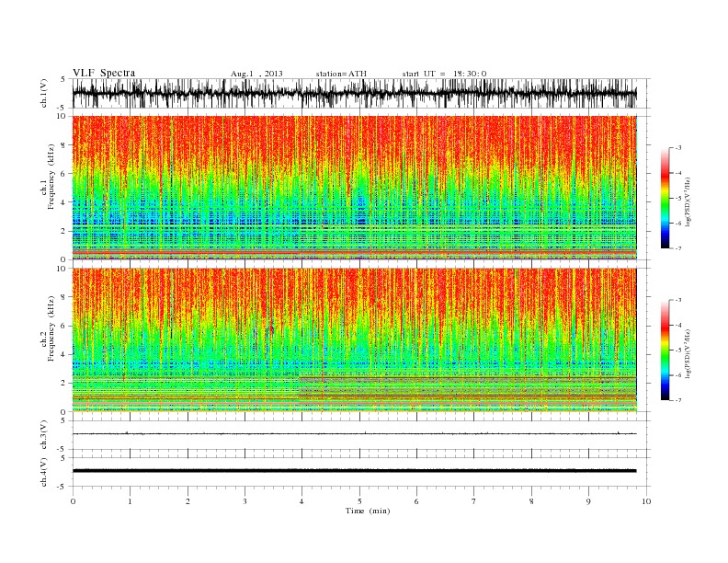Click the "4" kHz tick of ch.2 spectrogram
Screen dimensions: 728x563
[x=63, y=355]
